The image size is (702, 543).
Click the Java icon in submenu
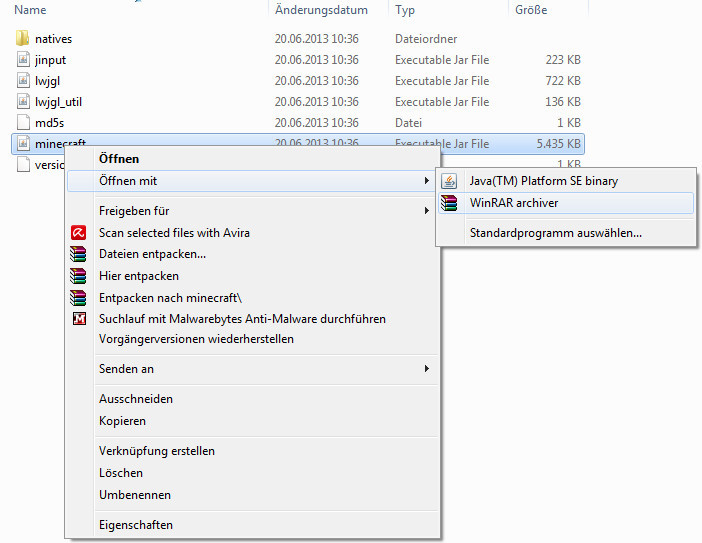tap(449, 181)
